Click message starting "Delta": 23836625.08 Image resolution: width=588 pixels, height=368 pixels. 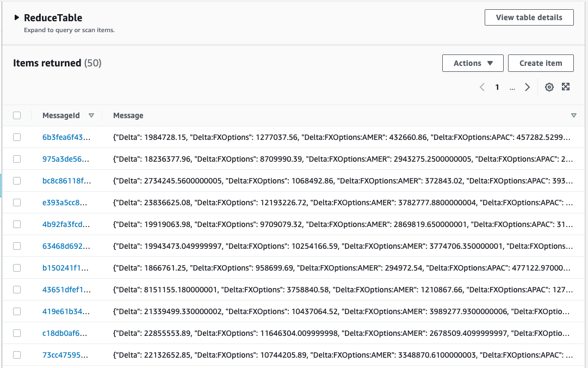point(343,203)
